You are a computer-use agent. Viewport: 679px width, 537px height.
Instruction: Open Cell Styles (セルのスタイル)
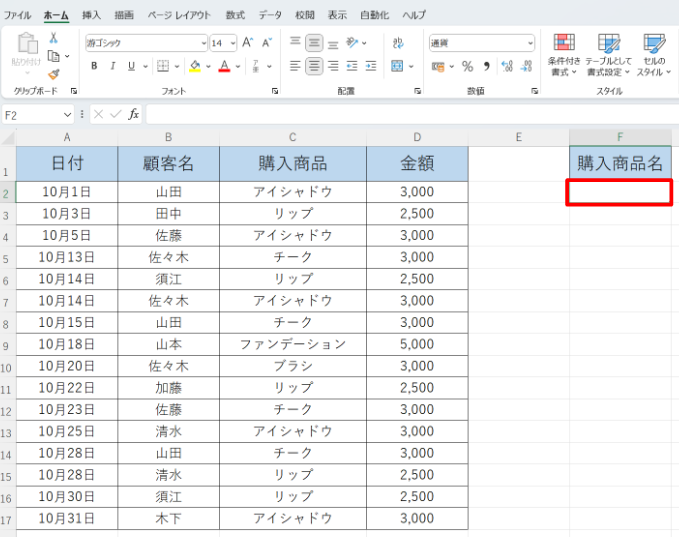[x=654, y=55]
